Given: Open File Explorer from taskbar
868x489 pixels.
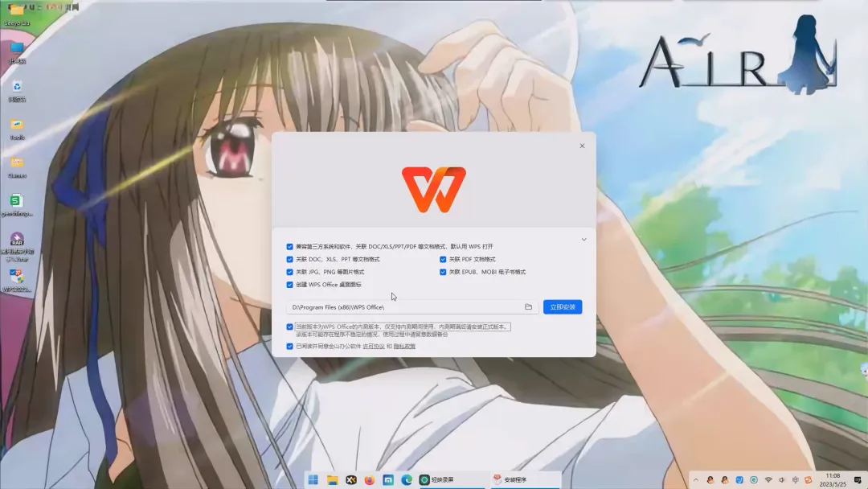Looking at the screenshot, I should point(332,479).
